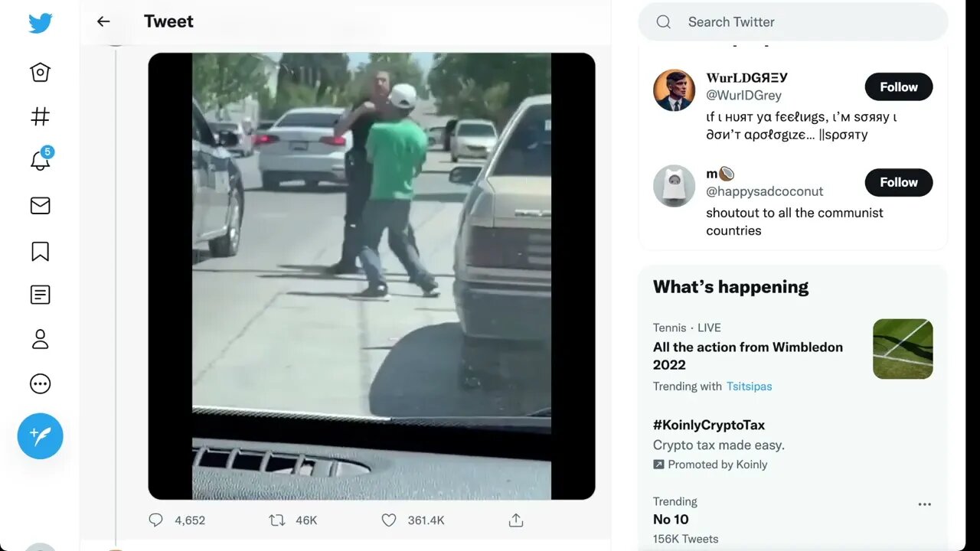Click the Search Twitter field
The height and width of the screenshot is (551, 980).
point(793,22)
